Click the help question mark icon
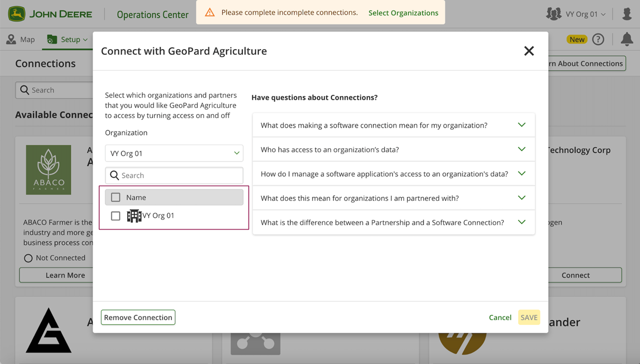The width and height of the screenshot is (640, 364). [598, 39]
